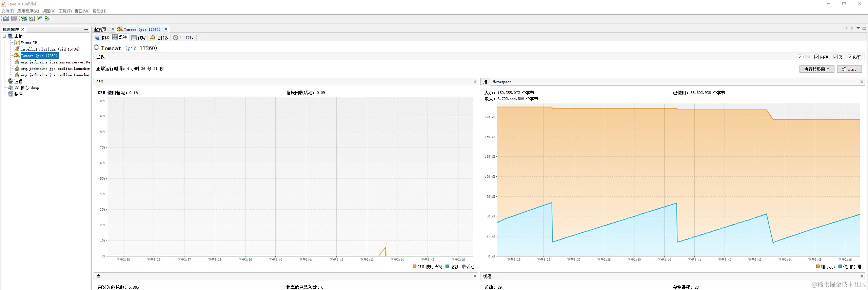
Task: Click the Tomcat cat icon in the applications tree
Action: pyautogui.click(x=17, y=56)
